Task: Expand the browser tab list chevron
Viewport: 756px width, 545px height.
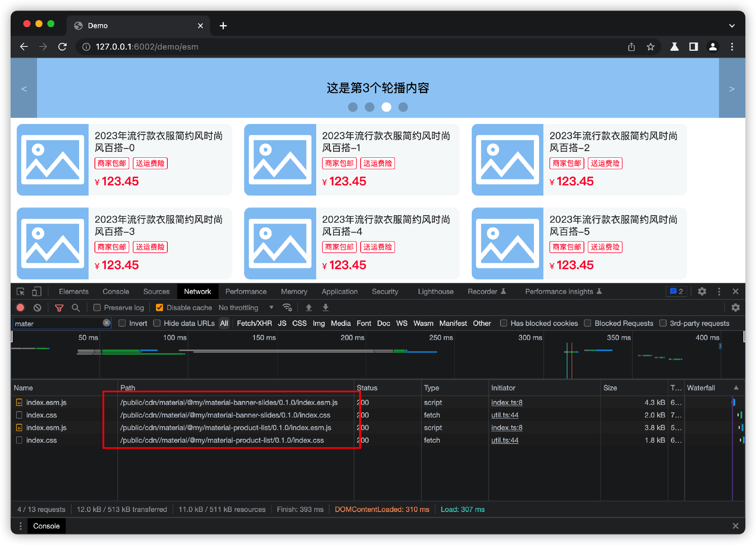Action: [732, 26]
